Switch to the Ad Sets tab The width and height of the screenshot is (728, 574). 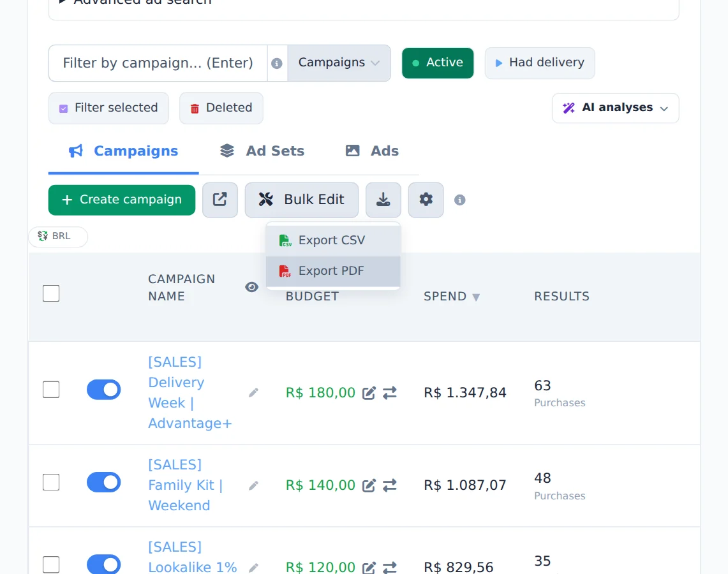[x=262, y=151]
